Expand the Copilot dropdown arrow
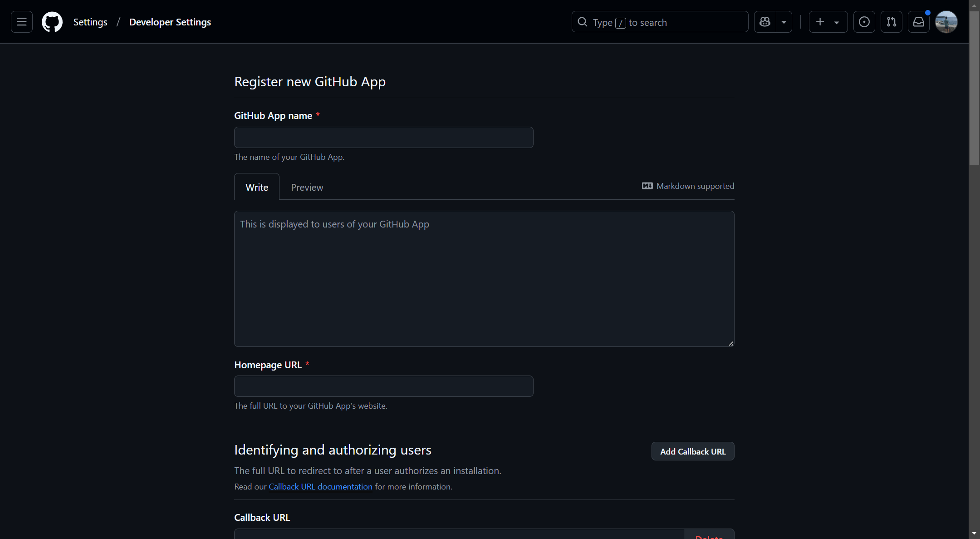980x539 pixels. (782, 21)
